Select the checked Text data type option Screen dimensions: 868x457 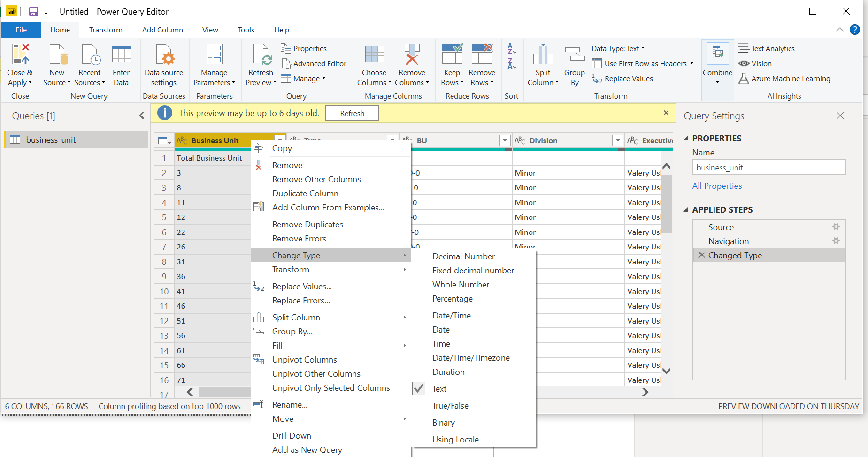(x=439, y=389)
